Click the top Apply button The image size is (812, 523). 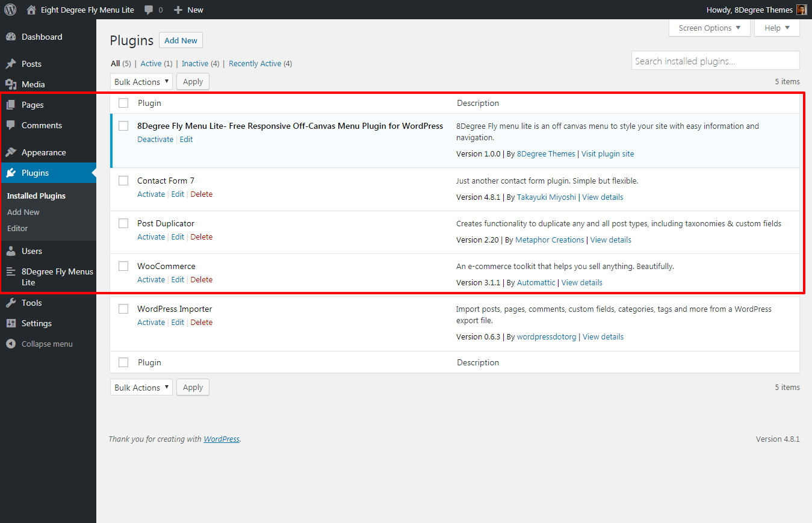[x=193, y=82]
